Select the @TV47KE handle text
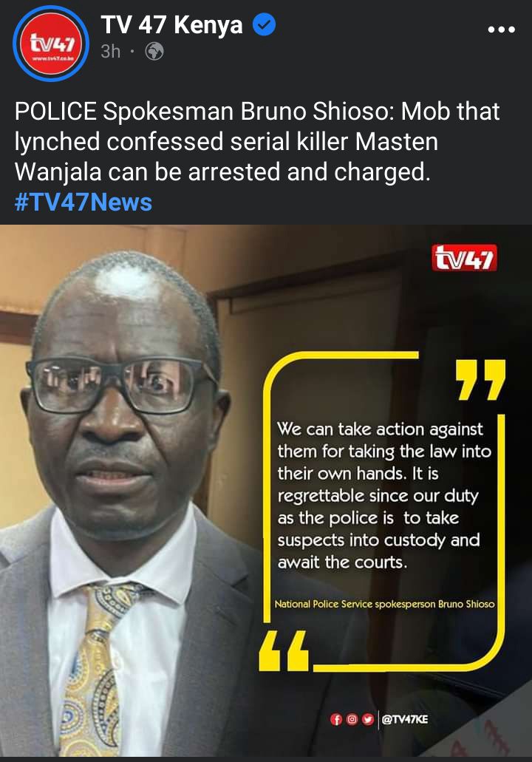This screenshot has height=762, width=532. pos(405,719)
